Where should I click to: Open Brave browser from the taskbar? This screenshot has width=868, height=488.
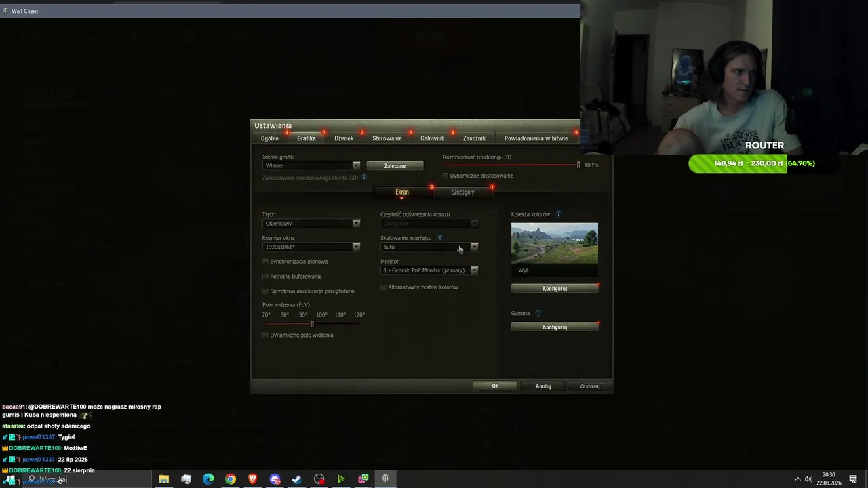point(253,479)
